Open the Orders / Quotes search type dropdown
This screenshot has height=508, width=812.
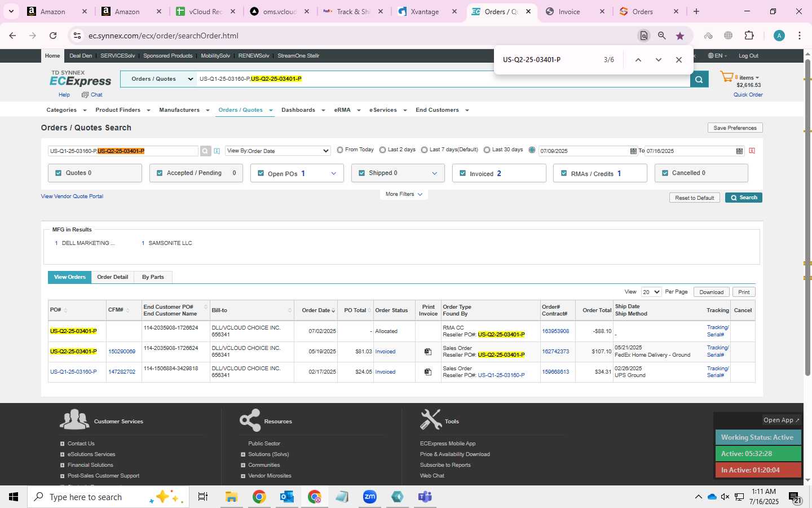pyautogui.click(x=158, y=79)
